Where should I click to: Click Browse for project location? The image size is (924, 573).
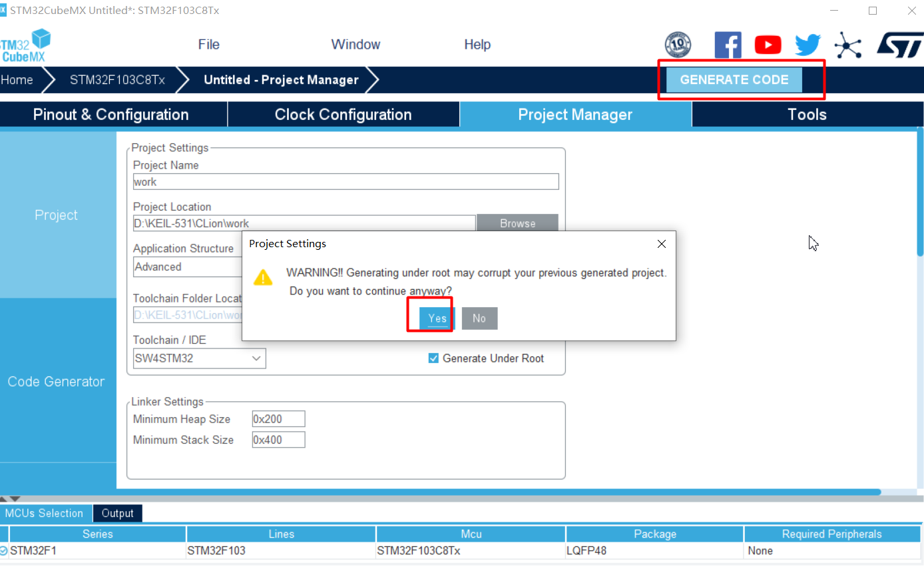pos(517,223)
